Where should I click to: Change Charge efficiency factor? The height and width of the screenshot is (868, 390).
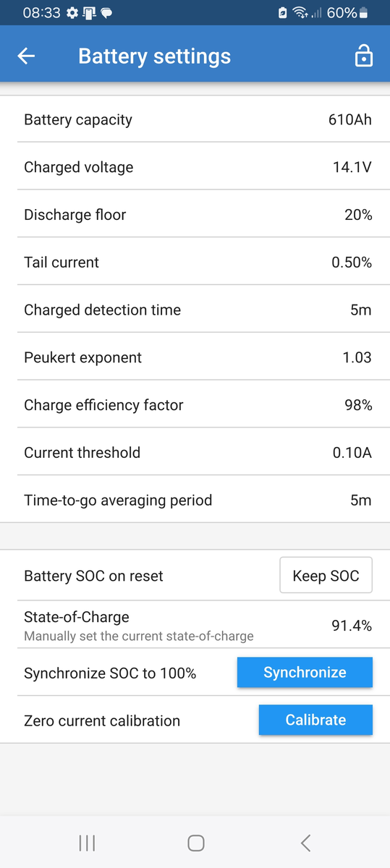point(195,405)
